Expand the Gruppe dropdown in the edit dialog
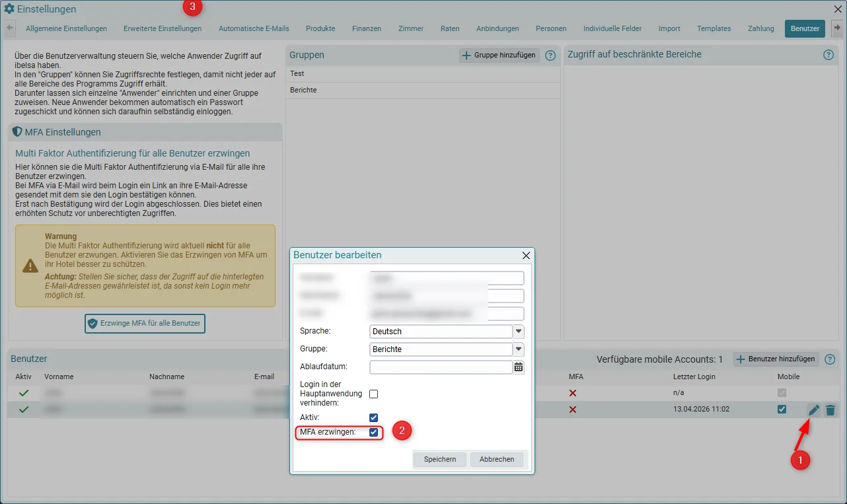847x504 pixels. pyautogui.click(x=519, y=349)
